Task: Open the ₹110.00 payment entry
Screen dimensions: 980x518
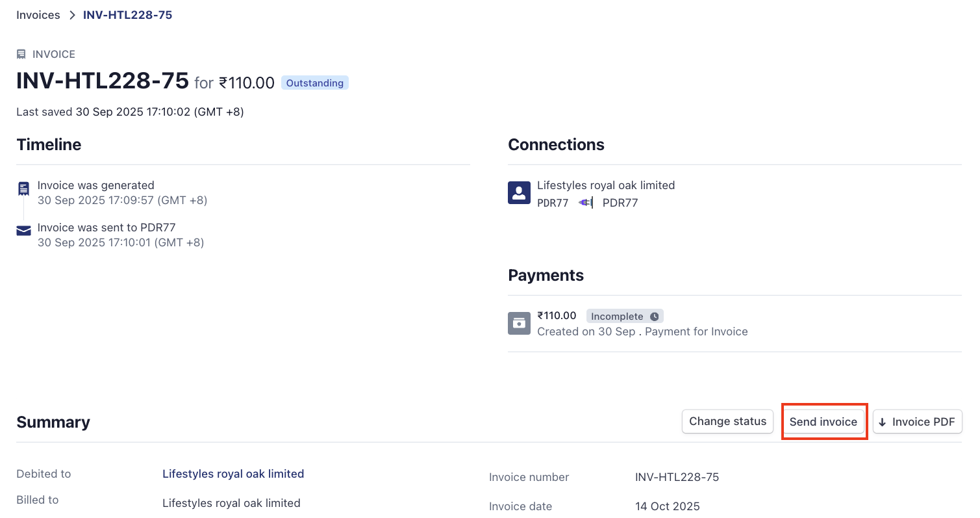Action: [x=557, y=316]
